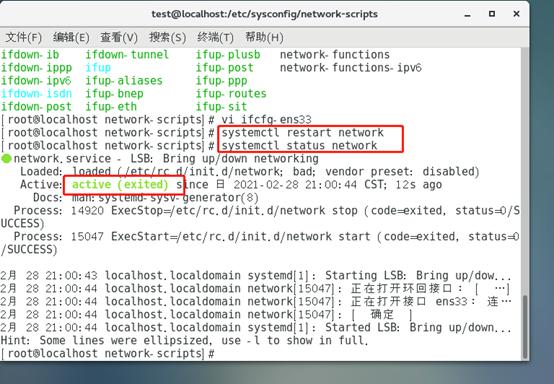Click the vendor preset: disabled text

tap(402, 172)
